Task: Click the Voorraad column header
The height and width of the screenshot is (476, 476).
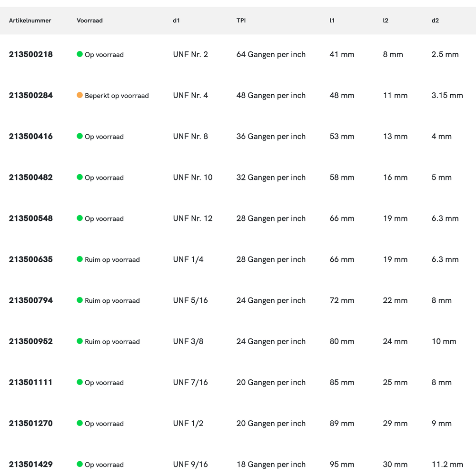Action: (89, 20)
